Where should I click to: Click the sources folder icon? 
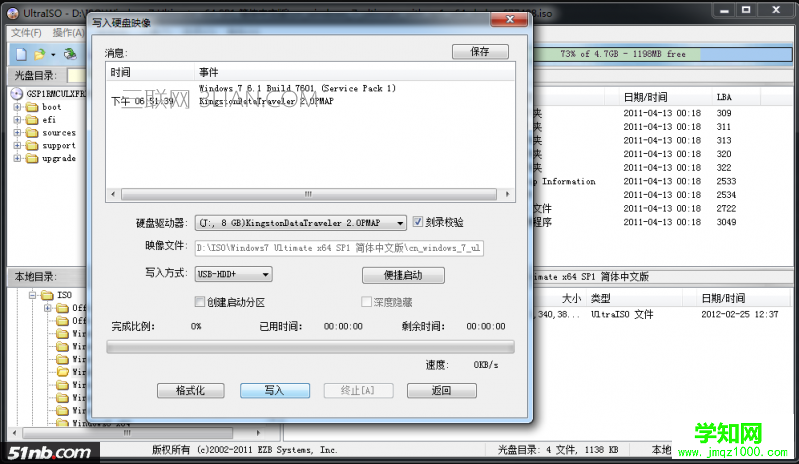[32, 132]
